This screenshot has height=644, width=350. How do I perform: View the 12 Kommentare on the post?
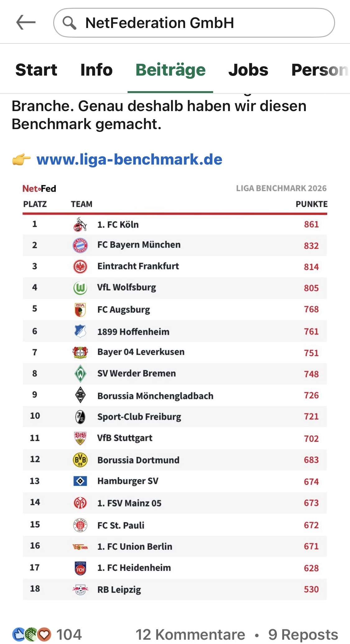(190, 635)
